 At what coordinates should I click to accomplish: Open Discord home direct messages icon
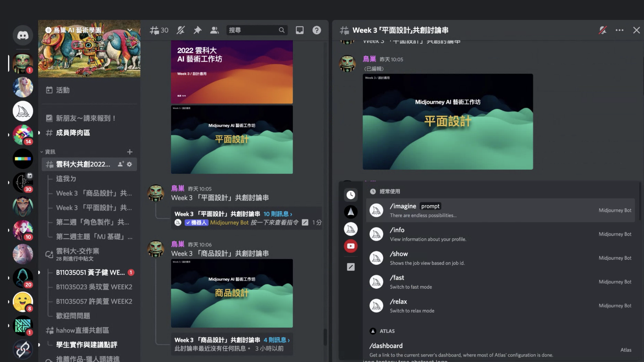click(x=23, y=35)
